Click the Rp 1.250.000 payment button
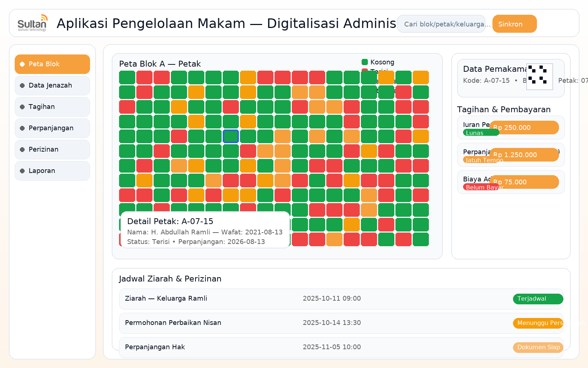 [x=524, y=155]
